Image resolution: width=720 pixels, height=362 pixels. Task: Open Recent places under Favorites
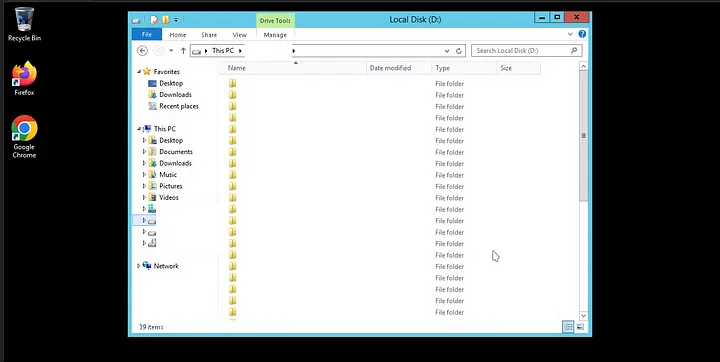(179, 106)
